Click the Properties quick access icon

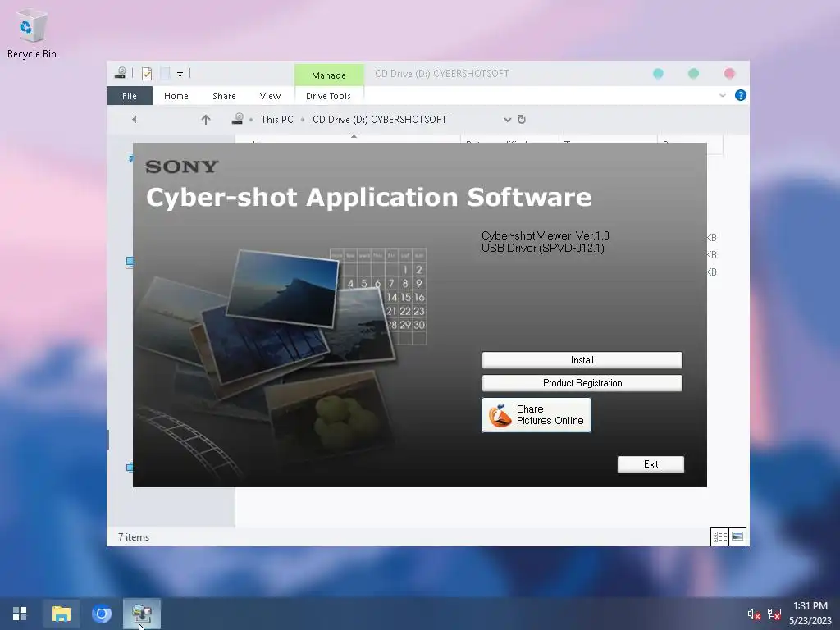point(147,73)
